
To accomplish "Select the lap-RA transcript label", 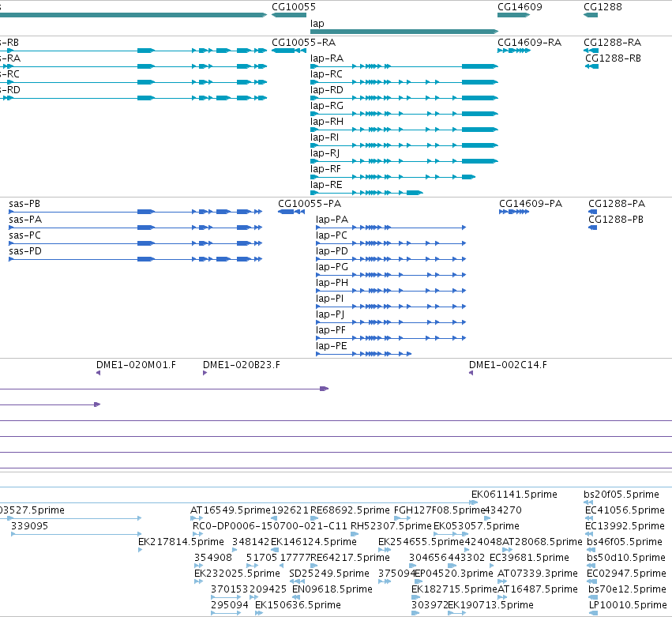I will pyautogui.click(x=327, y=58).
